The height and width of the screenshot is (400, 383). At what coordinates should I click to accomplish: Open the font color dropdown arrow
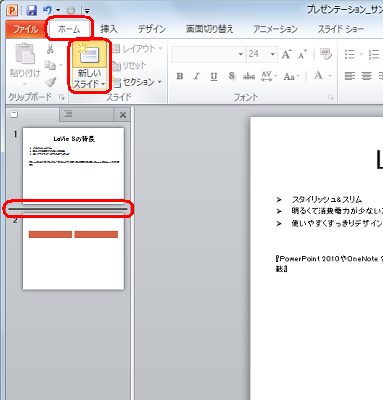330,76
